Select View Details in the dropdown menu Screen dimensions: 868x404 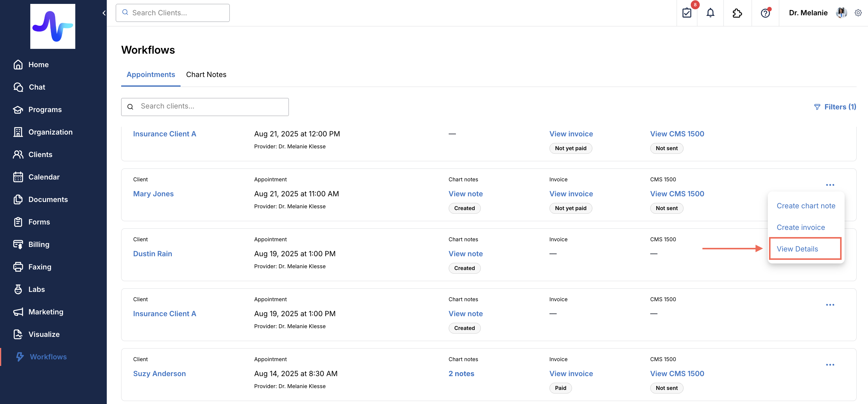click(x=797, y=249)
